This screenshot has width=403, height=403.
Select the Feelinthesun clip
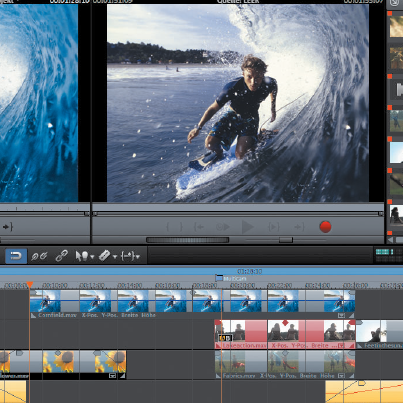[380, 334]
